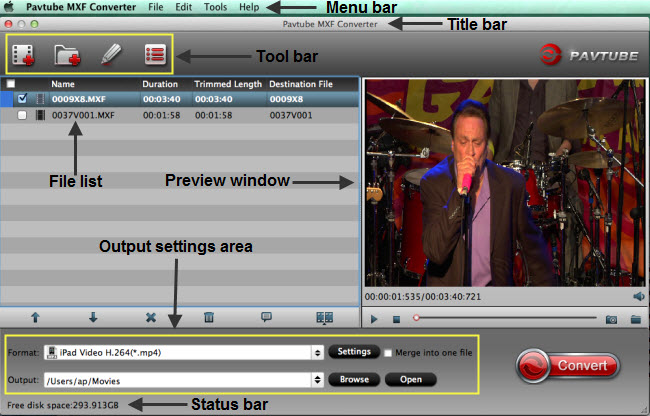Remove selected file with X icon
650x416 pixels.
point(151,318)
